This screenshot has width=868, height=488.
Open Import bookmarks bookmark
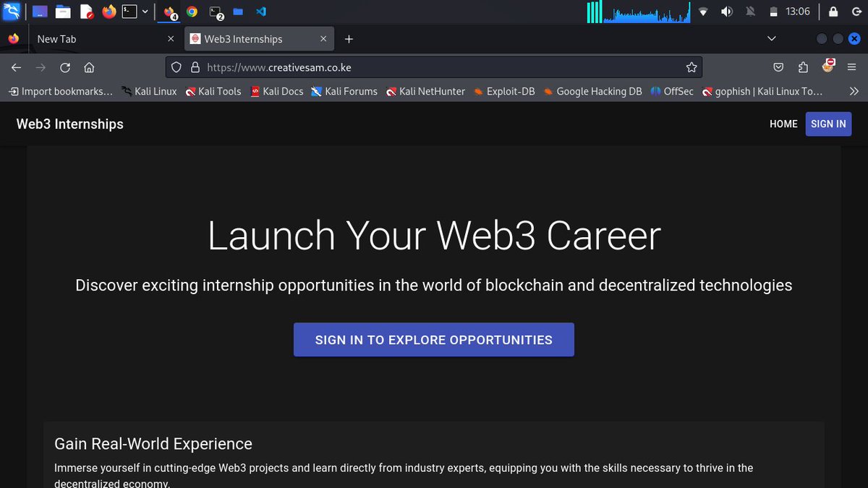pos(61,91)
